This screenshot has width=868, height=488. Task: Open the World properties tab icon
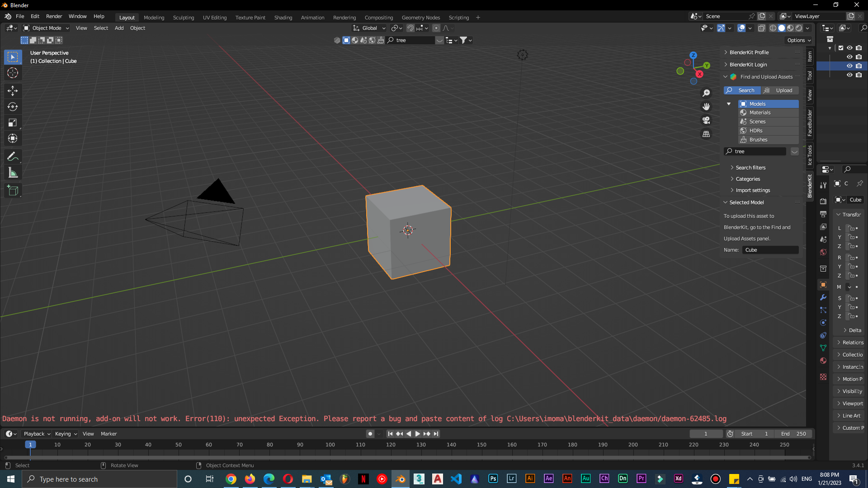[x=823, y=252]
